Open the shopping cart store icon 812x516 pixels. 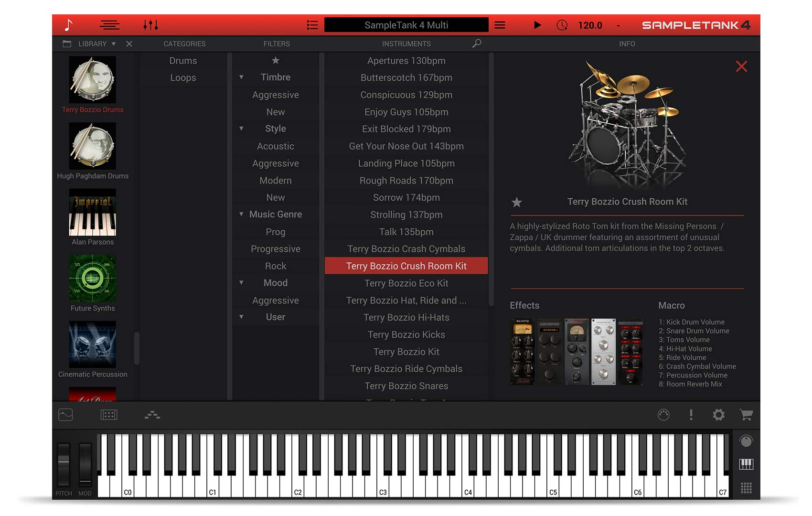tap(746, 415)
